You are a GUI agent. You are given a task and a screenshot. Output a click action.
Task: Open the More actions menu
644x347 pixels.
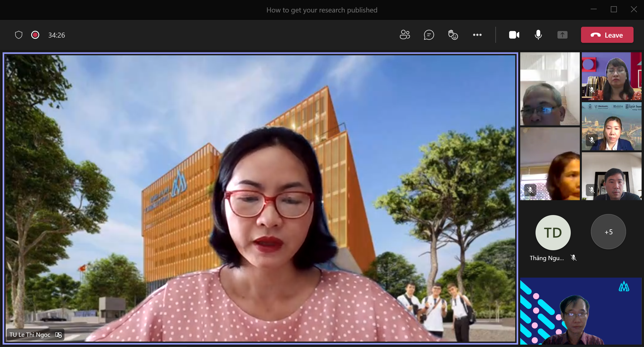pyautogui.click(x=477, y=35)
